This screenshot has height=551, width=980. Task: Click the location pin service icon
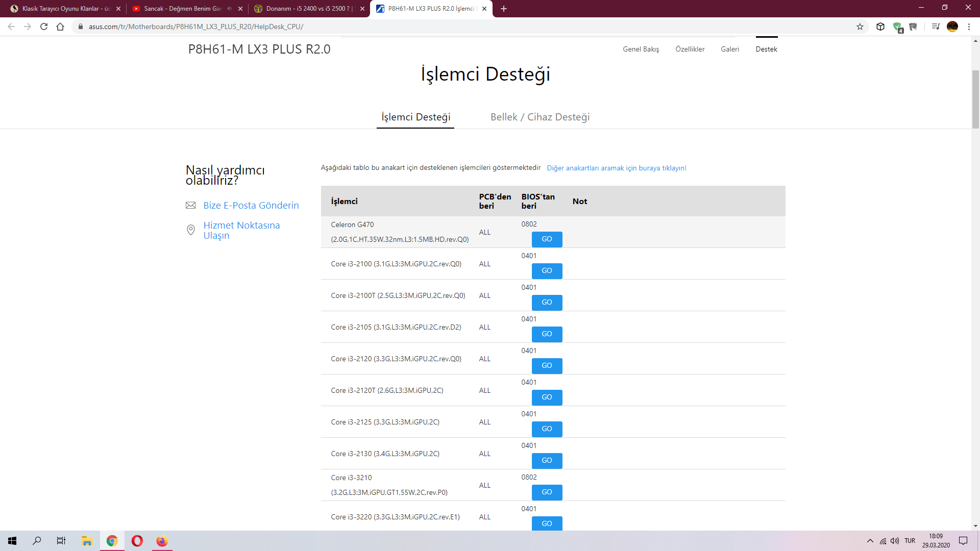pyautogui.click(x=191, y=230)
